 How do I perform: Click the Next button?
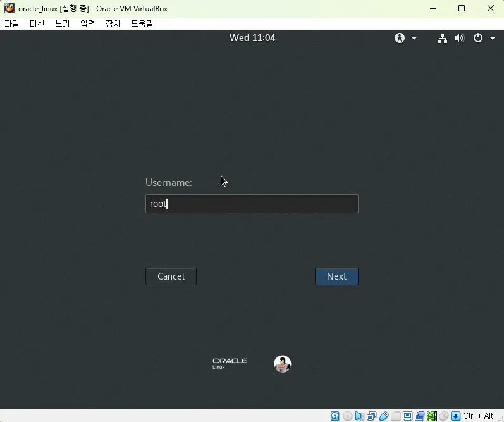click(336, 276)
